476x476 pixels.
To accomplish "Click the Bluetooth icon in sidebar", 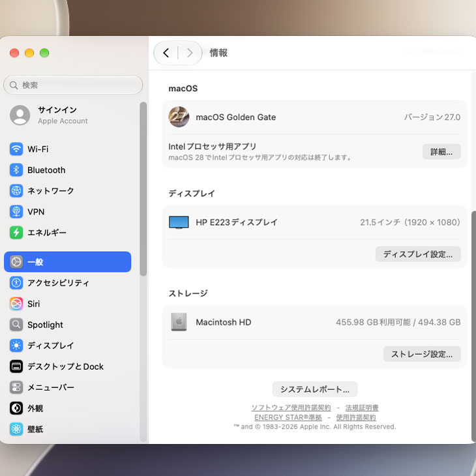I will tap(16, 170).
